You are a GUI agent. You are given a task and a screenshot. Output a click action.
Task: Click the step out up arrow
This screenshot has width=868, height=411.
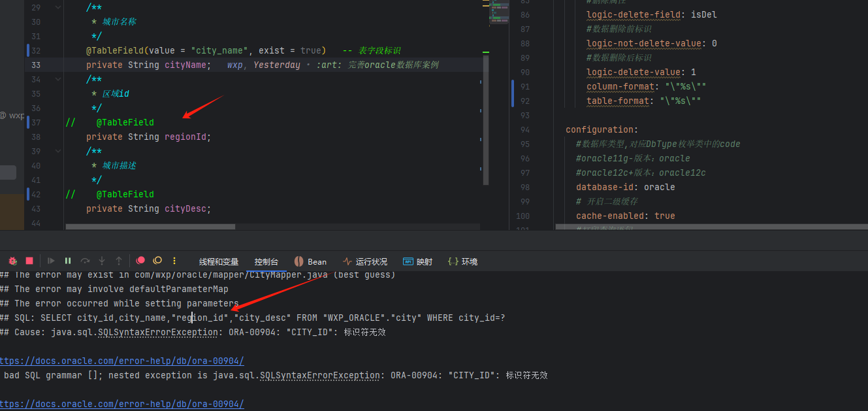pos(119,261)
